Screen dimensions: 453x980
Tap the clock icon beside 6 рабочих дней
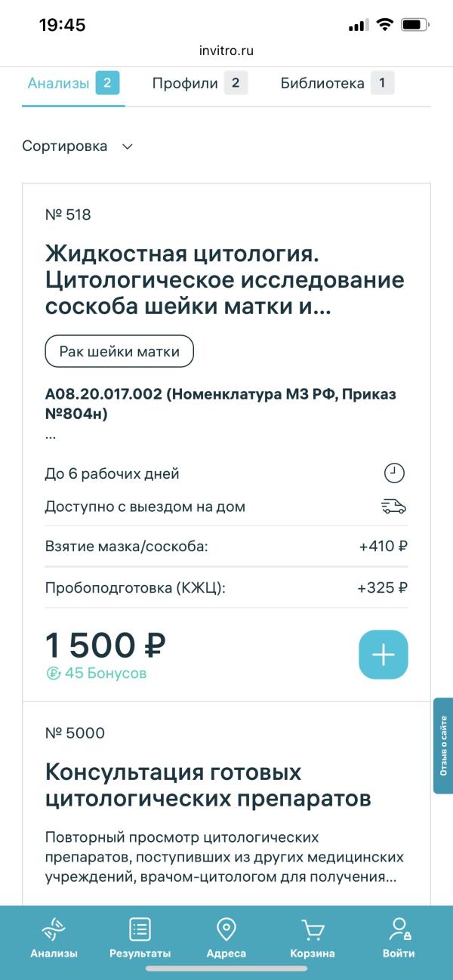394,473
